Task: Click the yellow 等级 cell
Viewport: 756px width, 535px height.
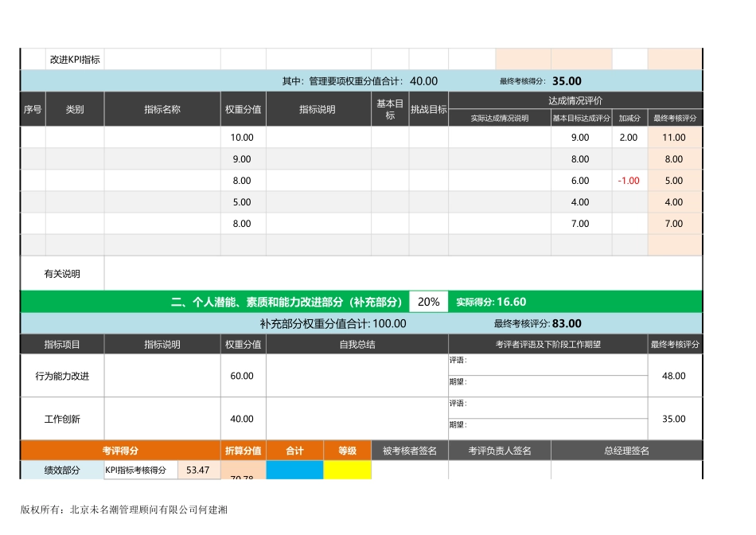Action: point(347,471)
